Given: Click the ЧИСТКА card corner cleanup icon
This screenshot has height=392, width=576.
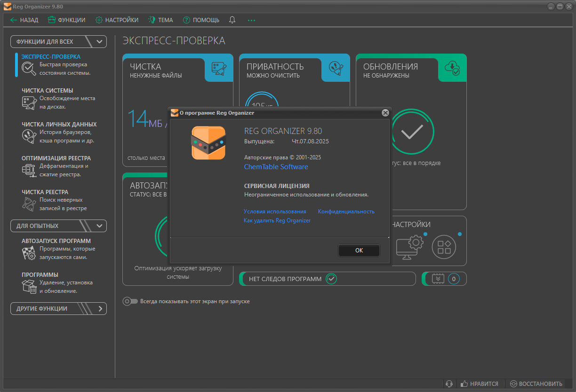Looking at the screenshot, I should tap(219, 69).
